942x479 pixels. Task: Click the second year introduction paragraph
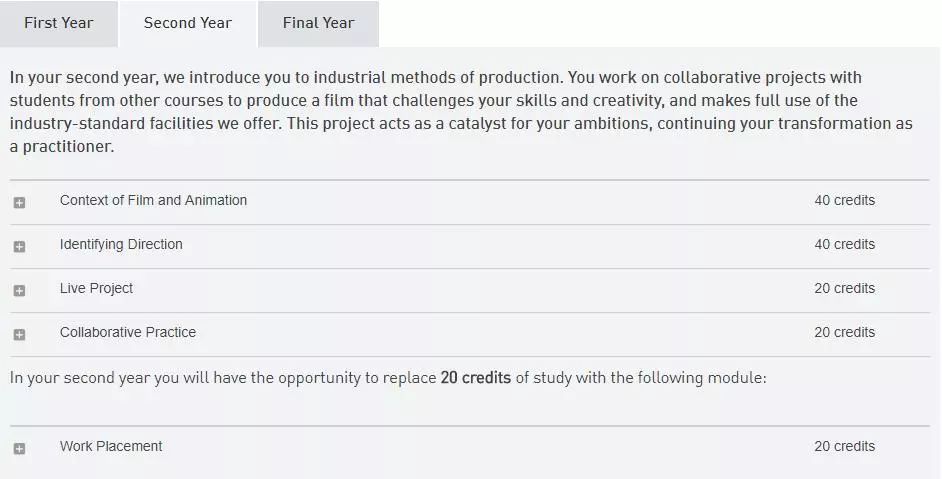pyautogui.click(x=460, y=112)
